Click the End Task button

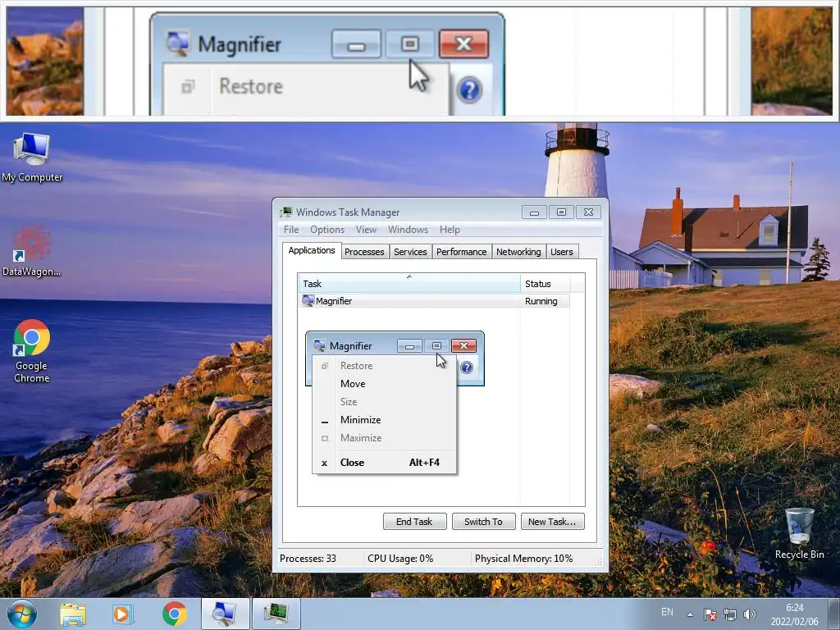414,521
